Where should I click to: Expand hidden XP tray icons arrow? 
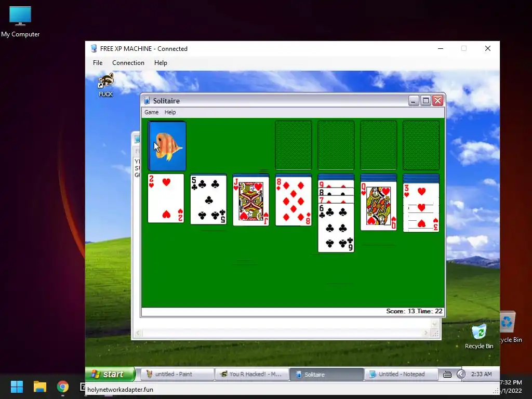tap(461, 374)
